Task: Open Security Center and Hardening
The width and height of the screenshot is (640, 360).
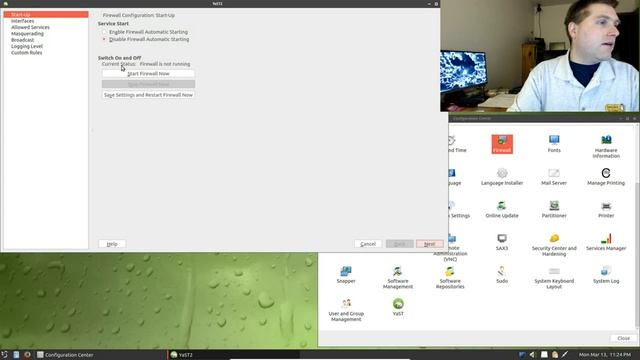Action: (554, 245)
